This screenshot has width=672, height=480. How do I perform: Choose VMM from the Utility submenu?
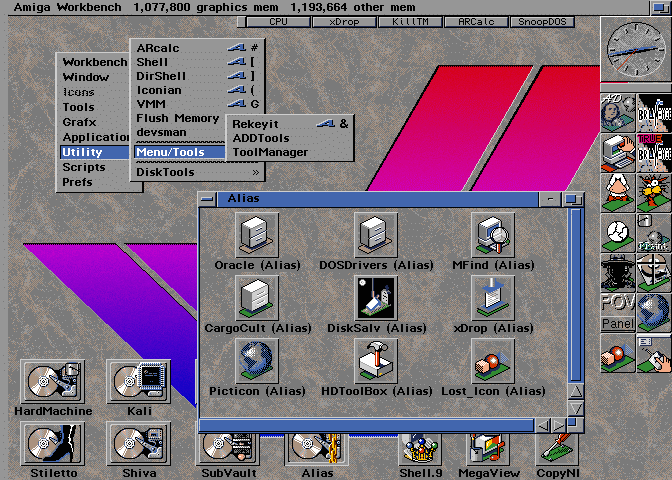point(198,104)
